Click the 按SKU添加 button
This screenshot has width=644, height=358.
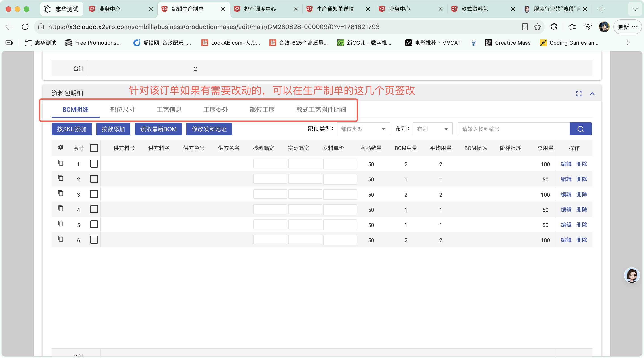coord(72,129)
